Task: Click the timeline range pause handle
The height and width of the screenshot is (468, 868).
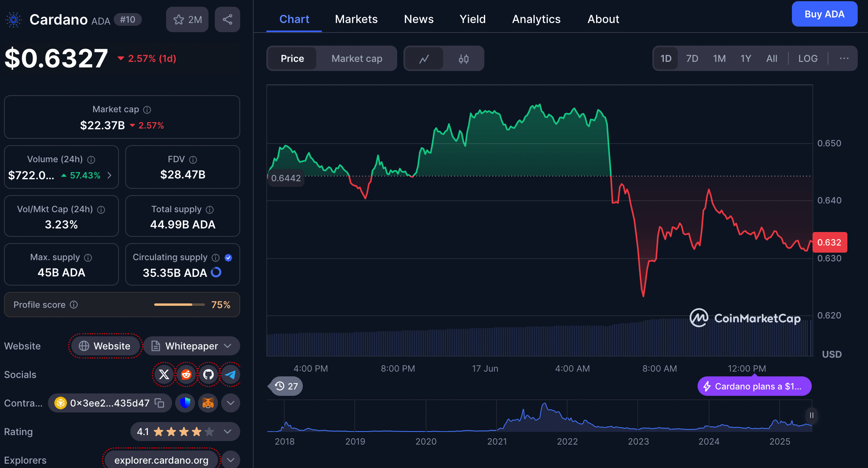Action: 811,415
